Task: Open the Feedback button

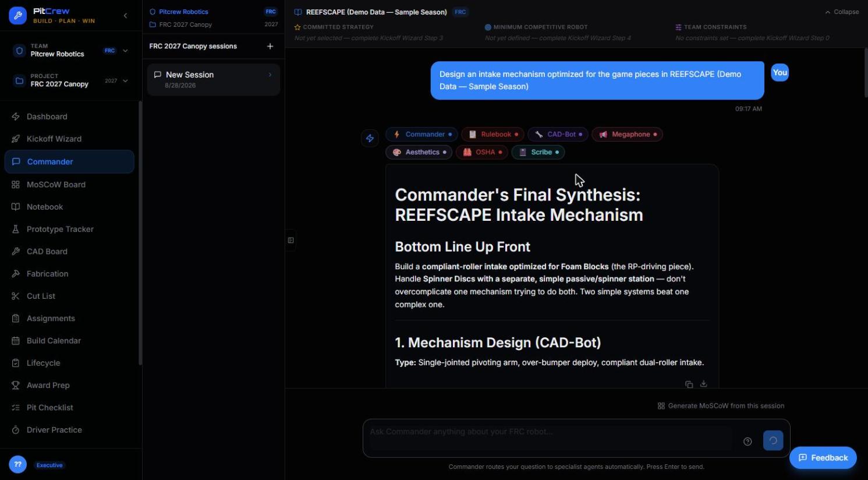Action: click(823, 458)
